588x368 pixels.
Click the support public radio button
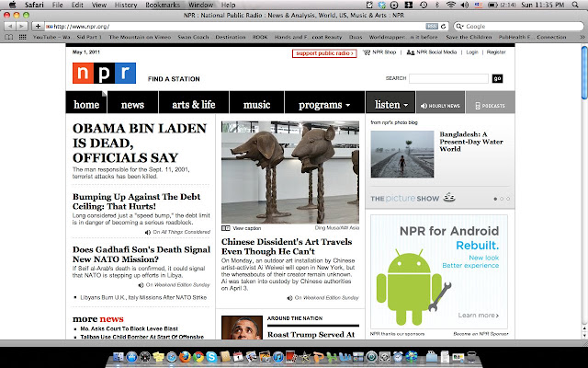pyautogui.click(x=324, y=53)
